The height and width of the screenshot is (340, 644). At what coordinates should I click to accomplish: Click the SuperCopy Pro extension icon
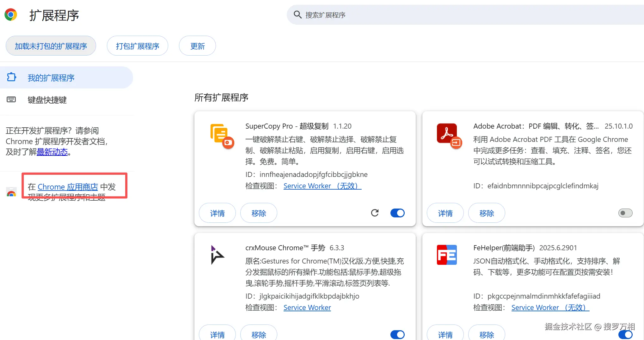tap(222, 136)
